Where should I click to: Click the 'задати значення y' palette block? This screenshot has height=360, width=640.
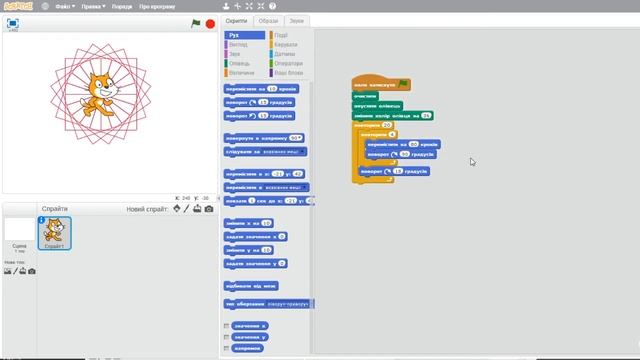256,264
